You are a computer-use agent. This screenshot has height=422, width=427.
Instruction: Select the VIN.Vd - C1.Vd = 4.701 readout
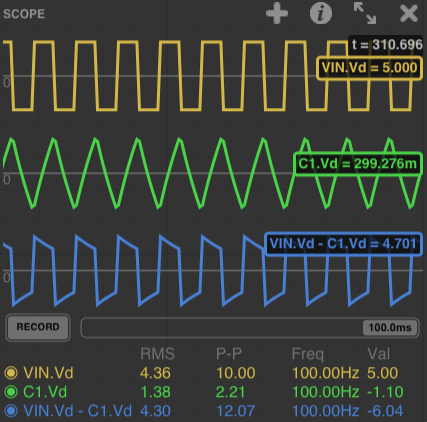(x=343, y=244)
